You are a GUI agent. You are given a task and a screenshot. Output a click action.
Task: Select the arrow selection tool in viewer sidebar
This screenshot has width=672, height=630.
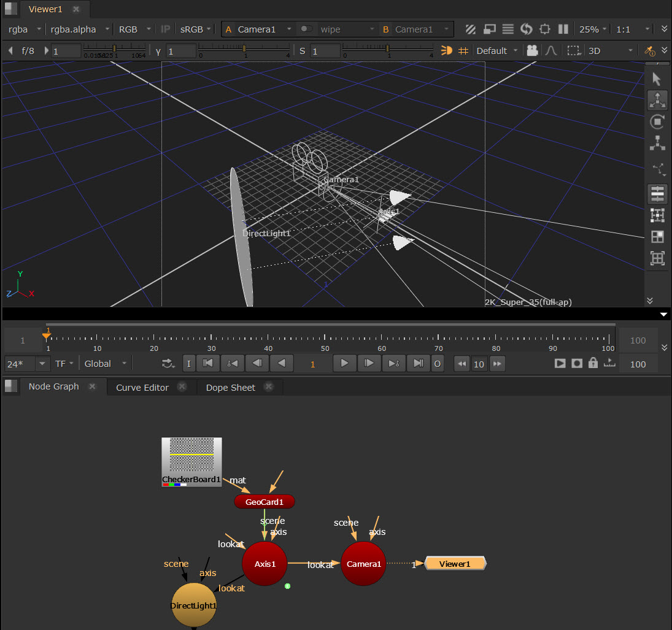point(657,79)
